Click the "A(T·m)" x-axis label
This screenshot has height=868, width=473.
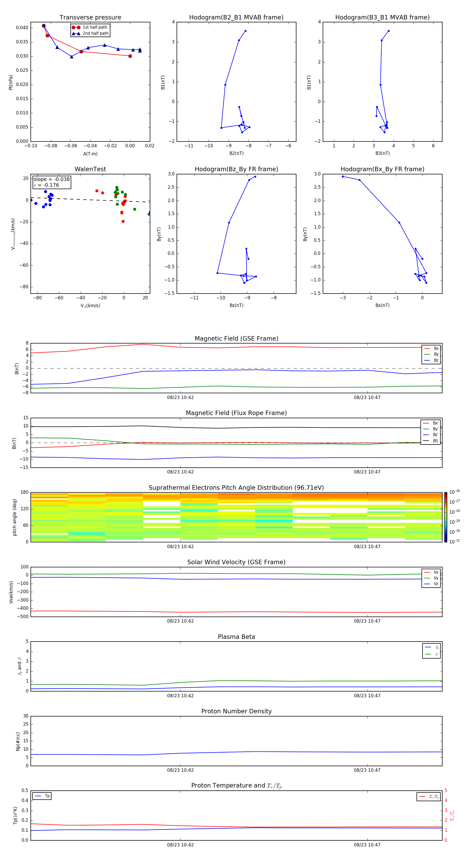[x=90, y=154]
